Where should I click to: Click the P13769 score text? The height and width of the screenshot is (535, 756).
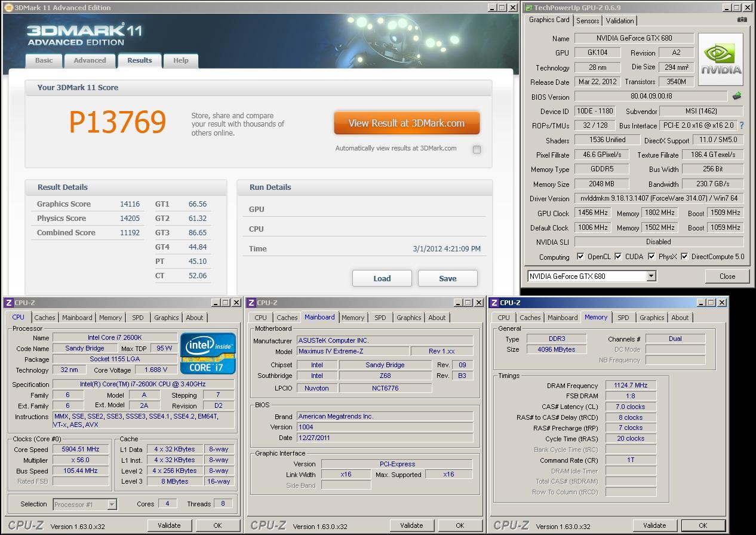118,122
